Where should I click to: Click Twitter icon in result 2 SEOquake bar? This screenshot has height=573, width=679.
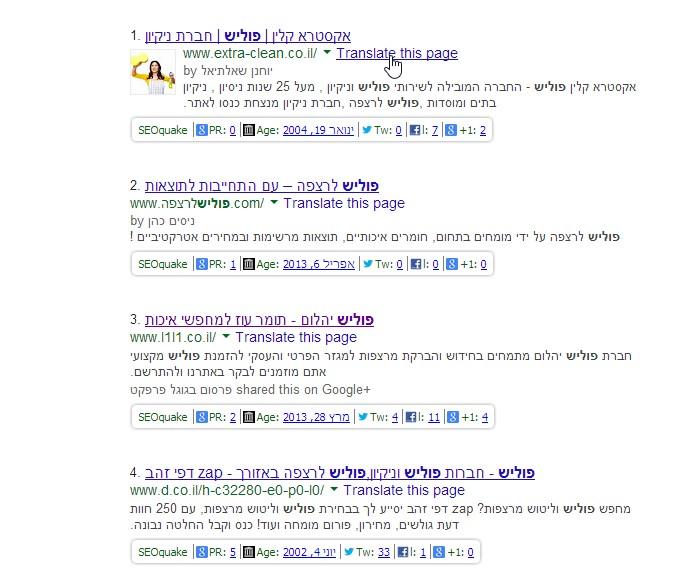coord(368,264)
